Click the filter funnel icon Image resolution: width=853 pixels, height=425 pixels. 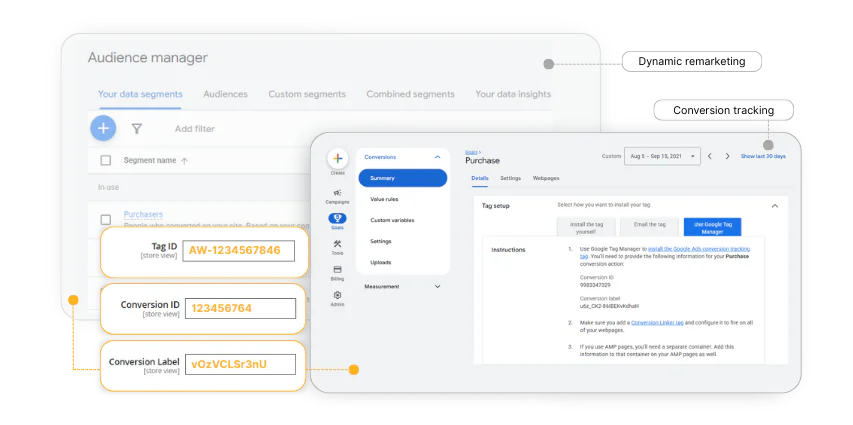coord(137,129)
